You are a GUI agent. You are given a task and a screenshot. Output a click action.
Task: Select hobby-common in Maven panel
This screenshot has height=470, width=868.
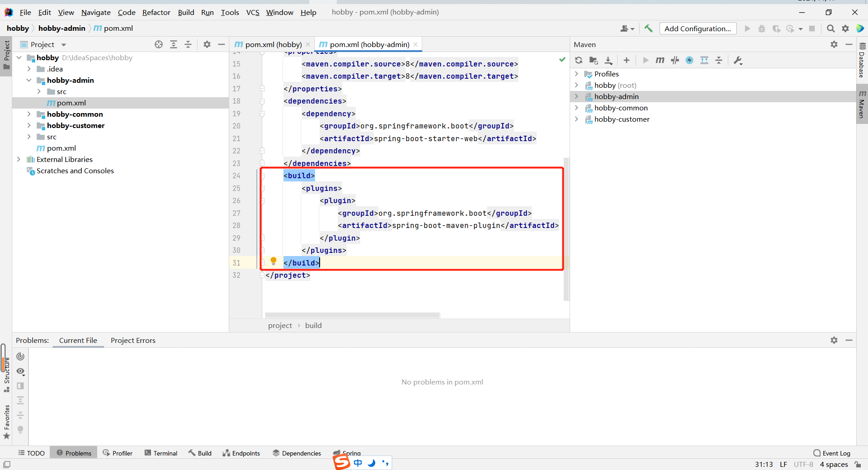[x=621, y=108]
